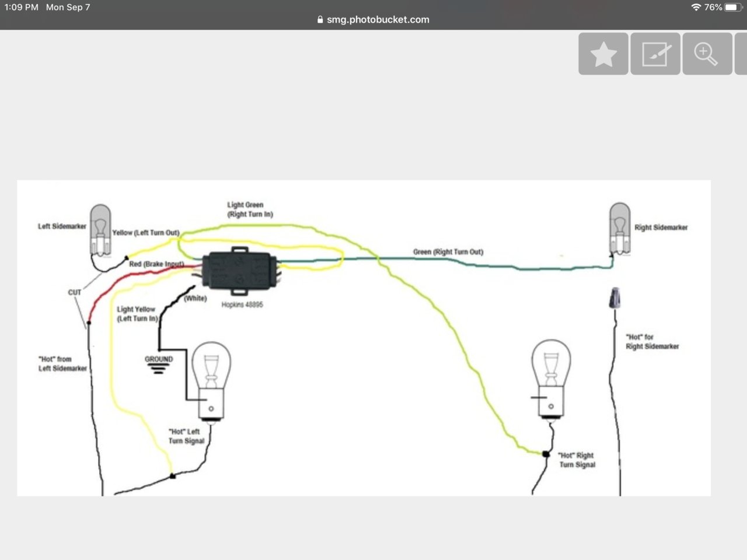Tap 'Light Yellow (Left Turn In)' label
Image resolution: width=747 pixels, height=560 pixels.
point(137,314)
